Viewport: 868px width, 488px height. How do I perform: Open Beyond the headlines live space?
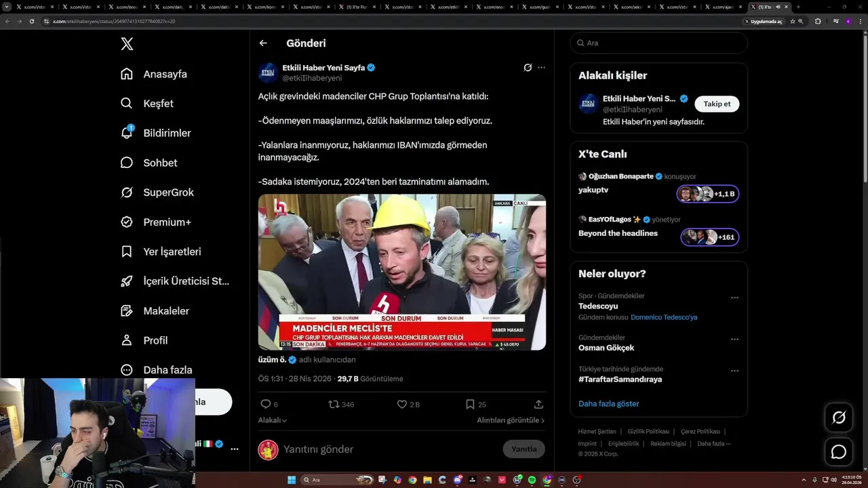point(618,233)
